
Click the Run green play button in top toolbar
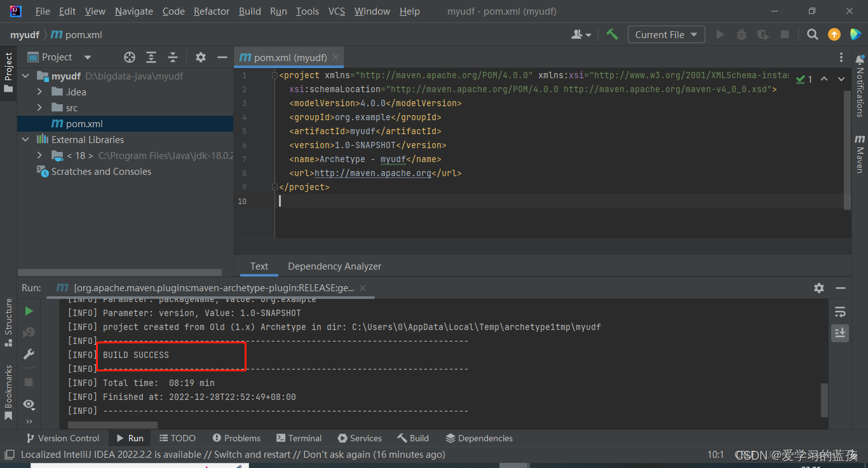[720, 34]
